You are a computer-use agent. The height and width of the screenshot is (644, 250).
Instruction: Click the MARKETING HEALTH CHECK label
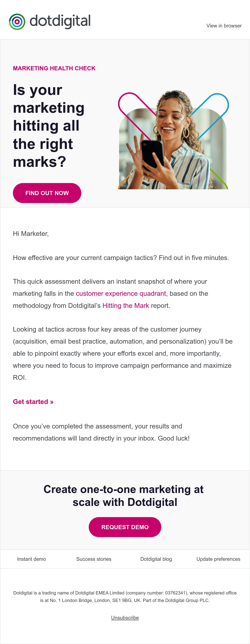(54, 68)
